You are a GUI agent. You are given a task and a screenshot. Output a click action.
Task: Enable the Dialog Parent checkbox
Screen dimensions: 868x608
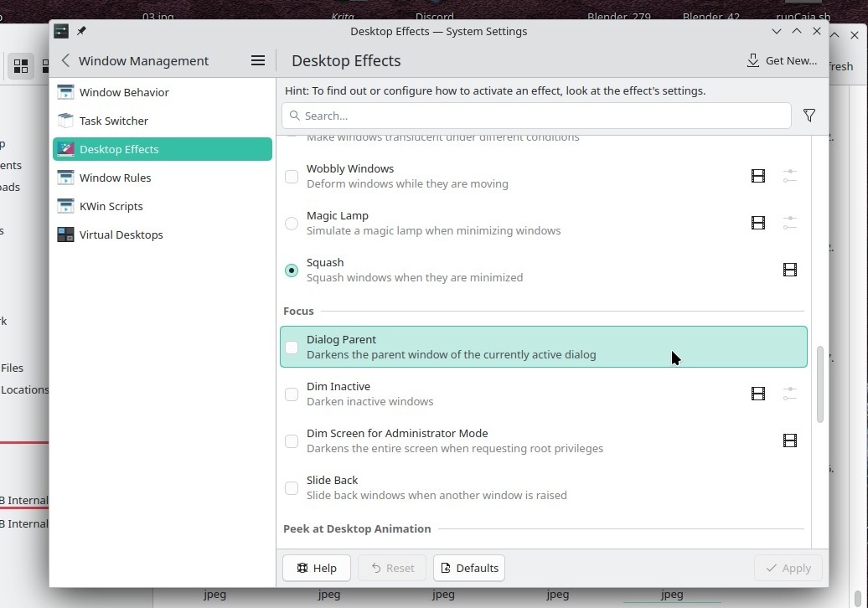point(292,348)
